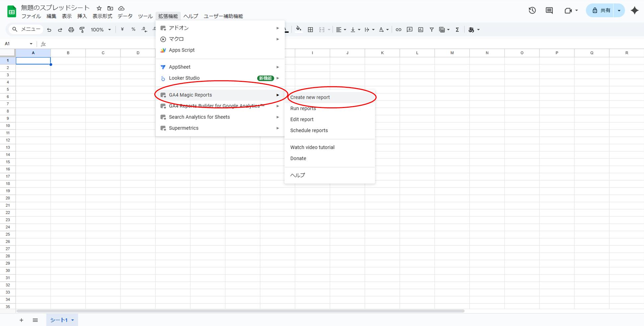Choose Schedule reports
644x326 pixels.
(x=330, y=131)
